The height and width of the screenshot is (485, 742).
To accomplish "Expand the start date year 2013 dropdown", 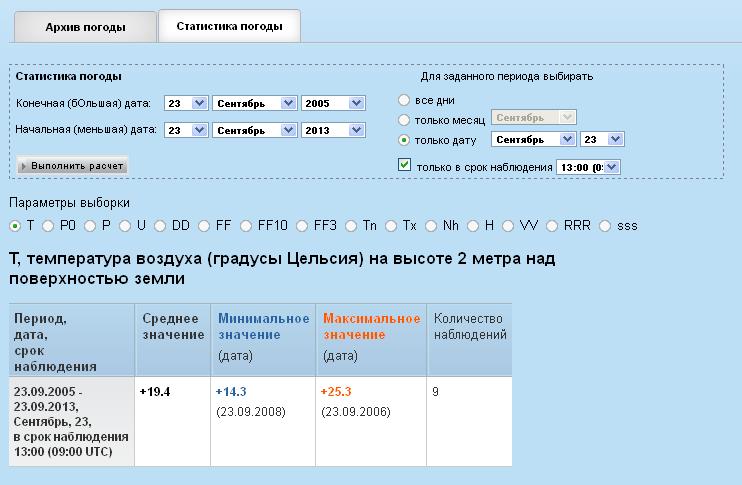I will [333, 130].
